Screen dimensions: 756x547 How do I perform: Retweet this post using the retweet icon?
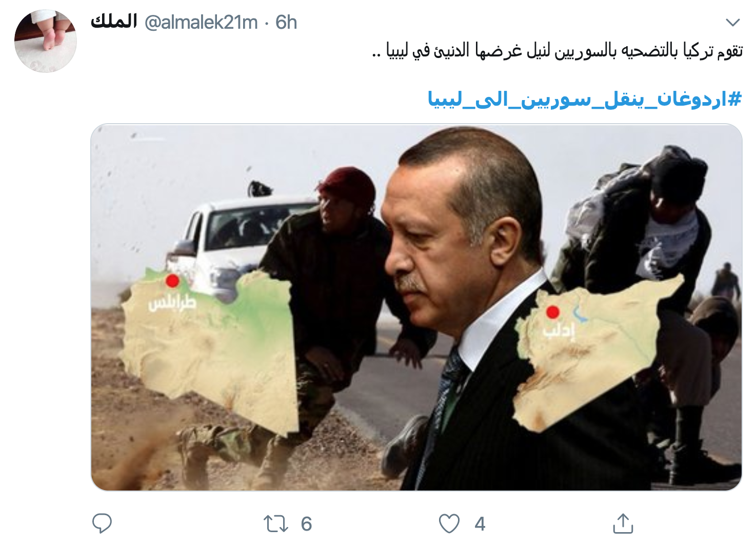[x=276, y=524]
